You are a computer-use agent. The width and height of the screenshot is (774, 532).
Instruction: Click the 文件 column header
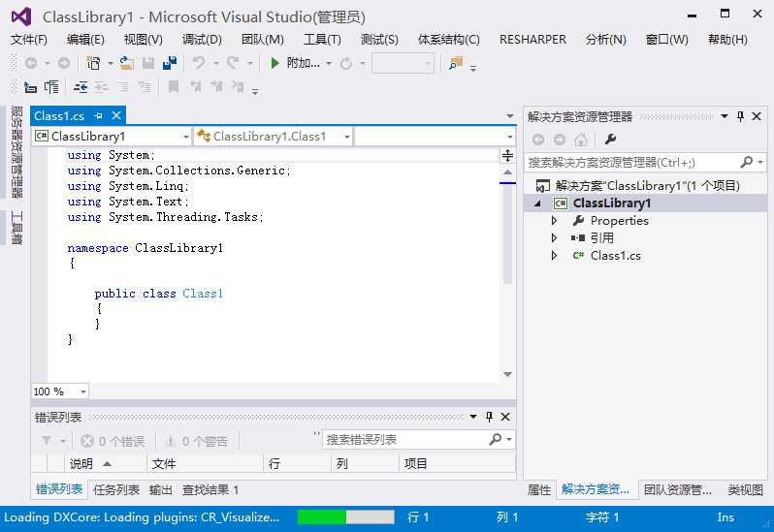tap(205, 464)
